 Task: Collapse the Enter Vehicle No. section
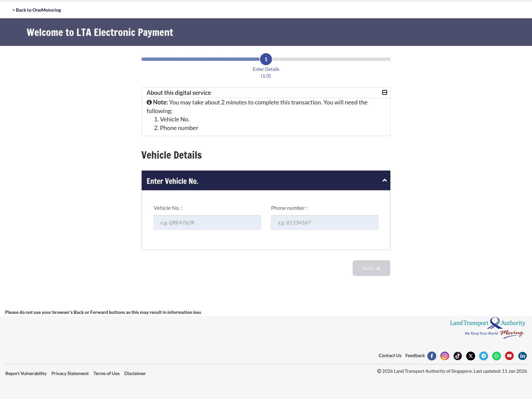coord(384,180)
